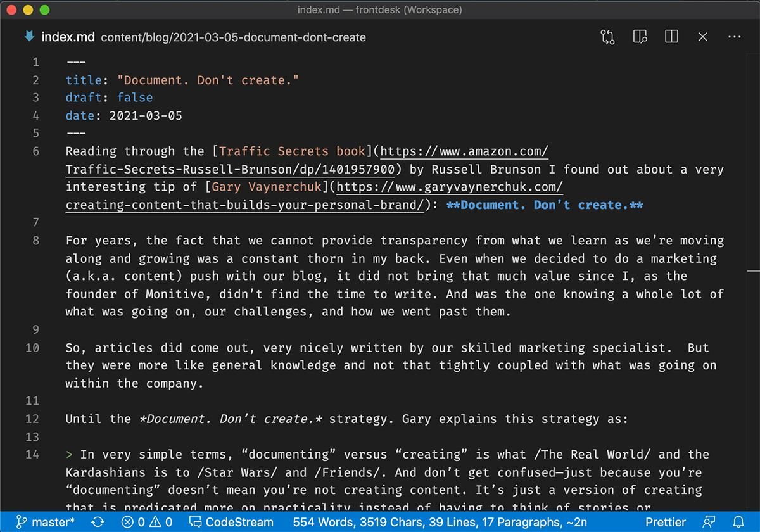The width and height of the screenshot is (760, 532).
Task: Click the breadcrumb path content/blog/2021-03-05-document-dont-create
Action: pos(233,38)
